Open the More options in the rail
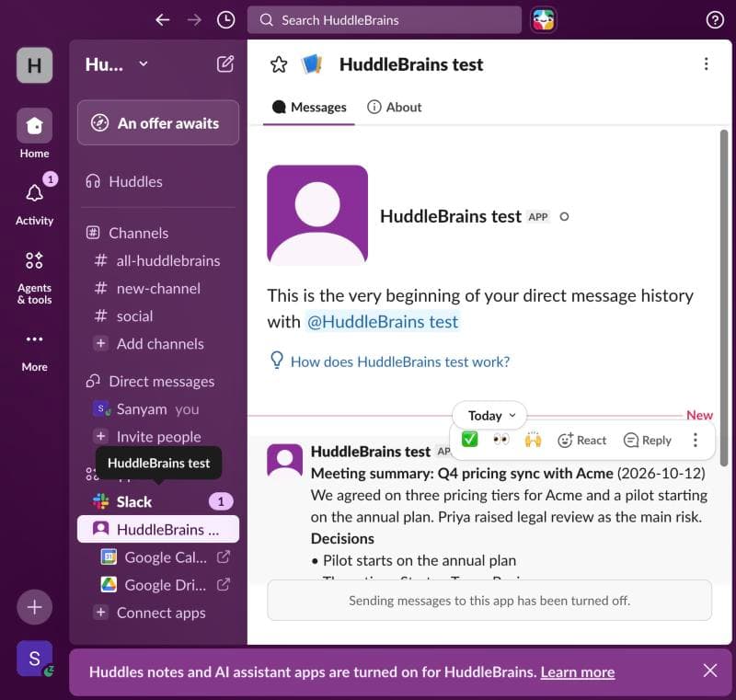The image size is (736, 700). click(34, 351)
